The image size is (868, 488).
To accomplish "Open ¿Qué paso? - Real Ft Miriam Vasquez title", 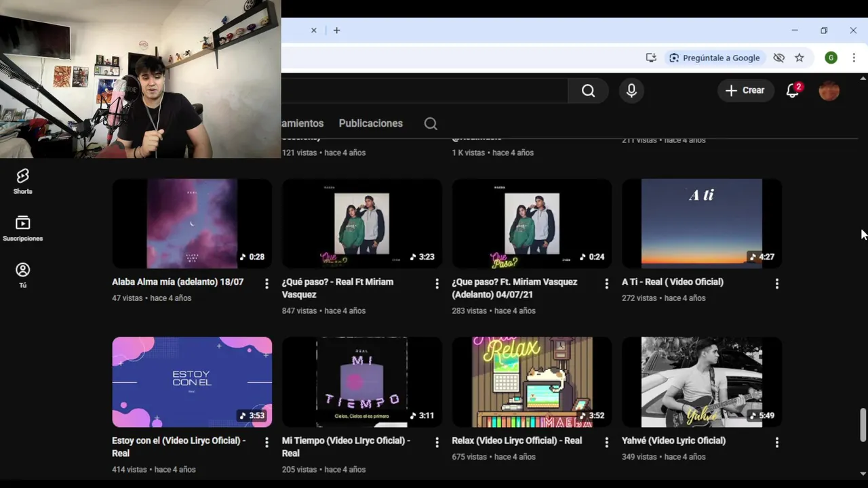I will pos(338,288).
